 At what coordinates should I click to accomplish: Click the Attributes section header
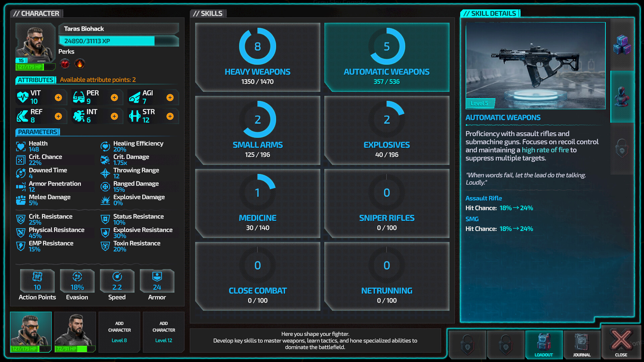tap(35, 80)
